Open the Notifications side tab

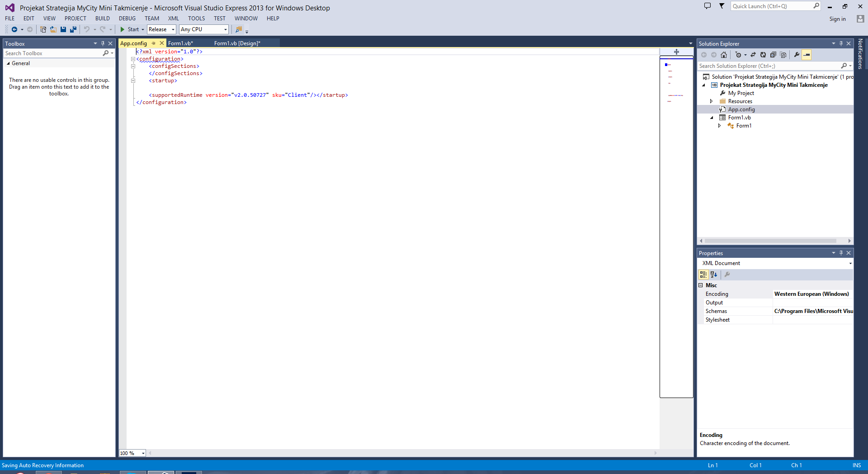[860, 54]
